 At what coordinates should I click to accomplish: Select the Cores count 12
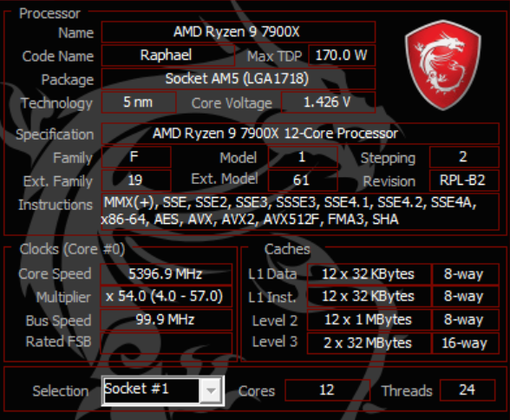tap(328, 390)
